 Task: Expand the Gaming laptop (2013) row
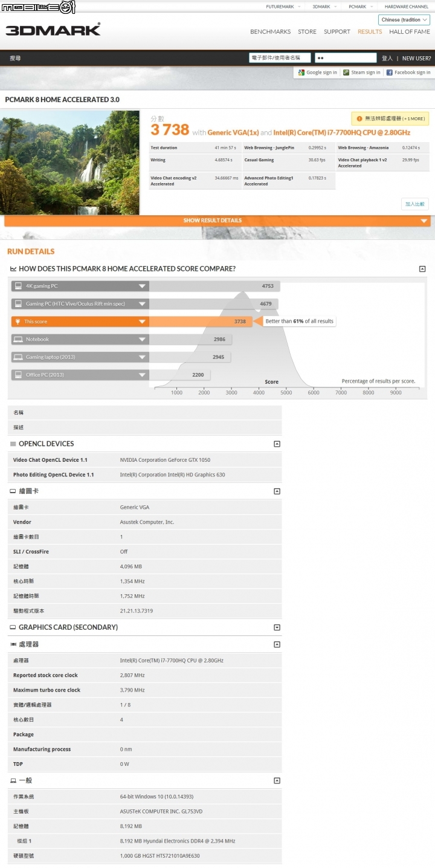[x=142, y=357]
